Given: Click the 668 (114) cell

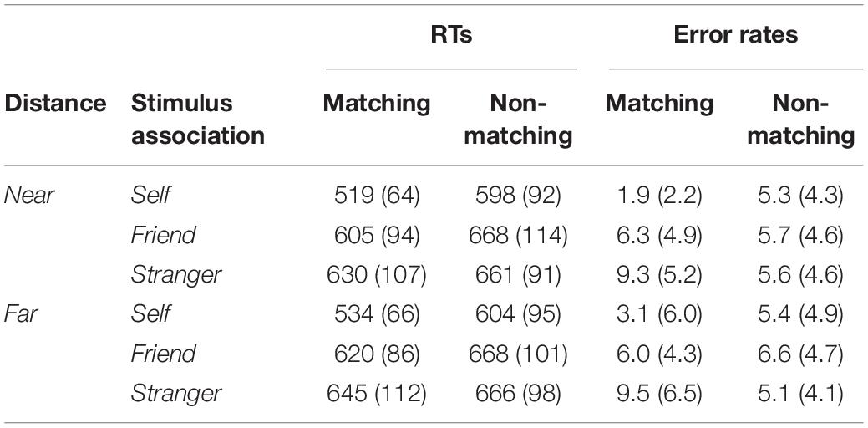Looking at the screenshot, I should coord(518,236).
